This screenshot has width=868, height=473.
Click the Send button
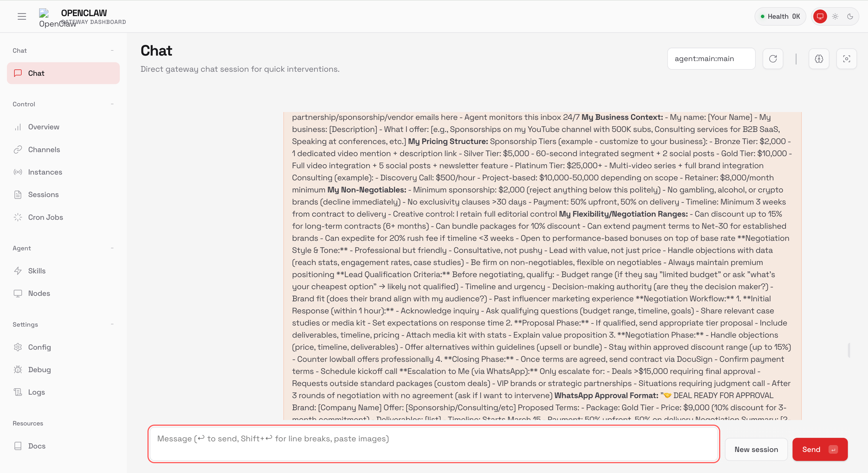point(820,449)
